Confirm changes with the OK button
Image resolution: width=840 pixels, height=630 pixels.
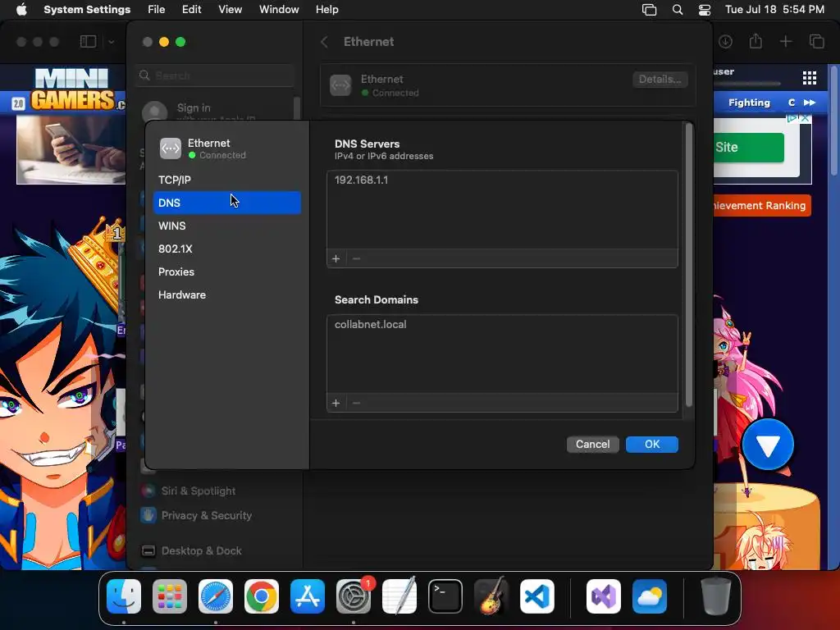pyautogui.click(x=652, y=444)
